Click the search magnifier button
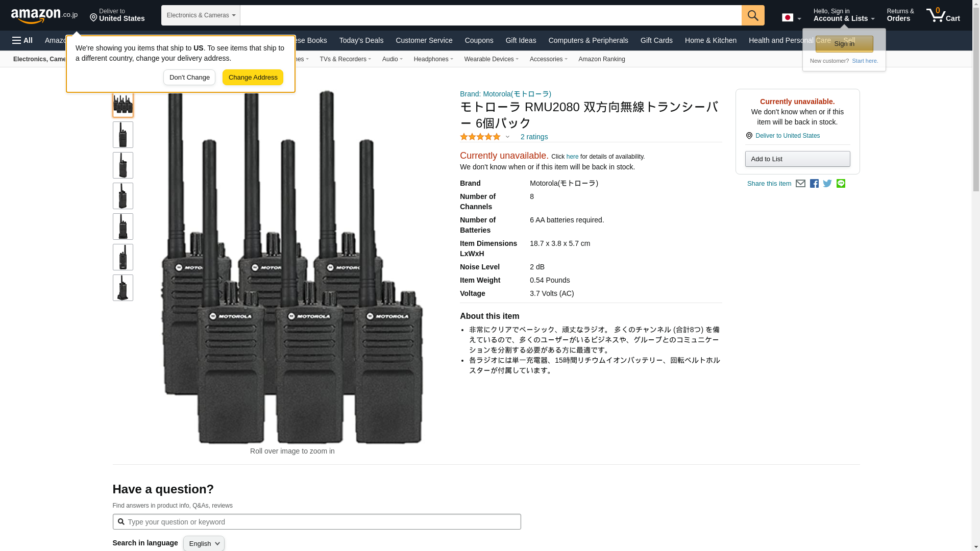This screenshot has width=980, height=551. point(752,15)
